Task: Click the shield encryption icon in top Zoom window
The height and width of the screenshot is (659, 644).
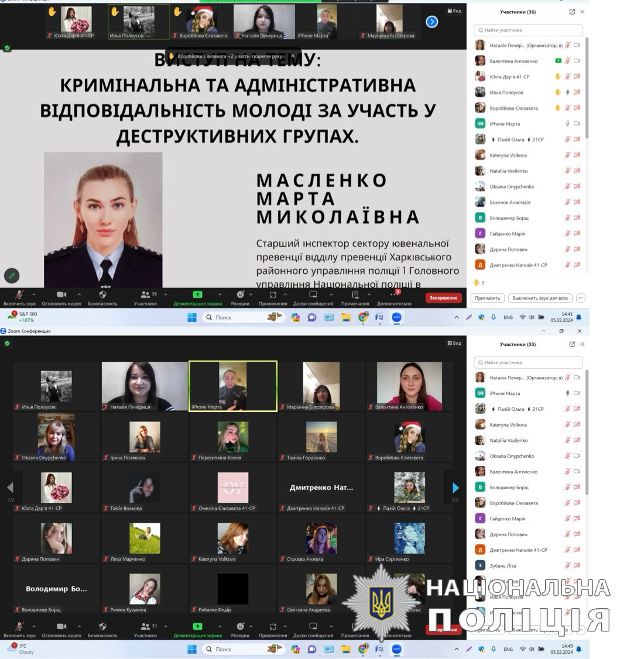Action: [x=6, y=49]
